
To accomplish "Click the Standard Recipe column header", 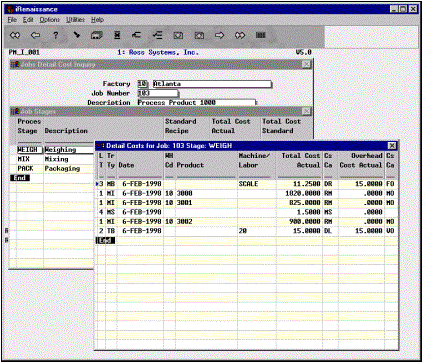I will 180,126.
